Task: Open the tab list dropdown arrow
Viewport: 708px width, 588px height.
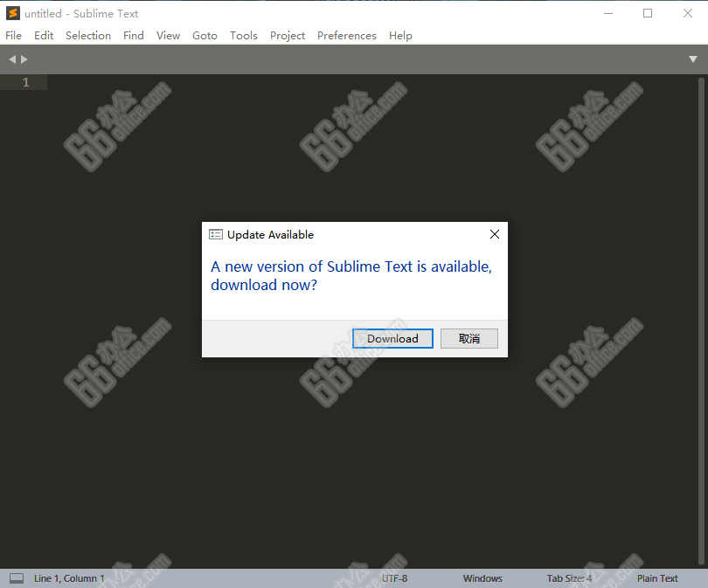Action: (693, 59)
